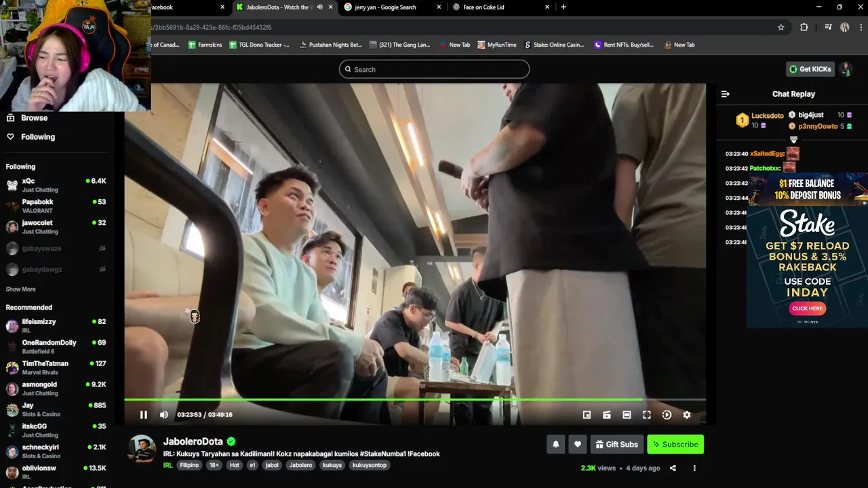The height and width of the screenshot is (488, 868).
Task: Open Papabokk channel in Following list
Action: point(56,206)
